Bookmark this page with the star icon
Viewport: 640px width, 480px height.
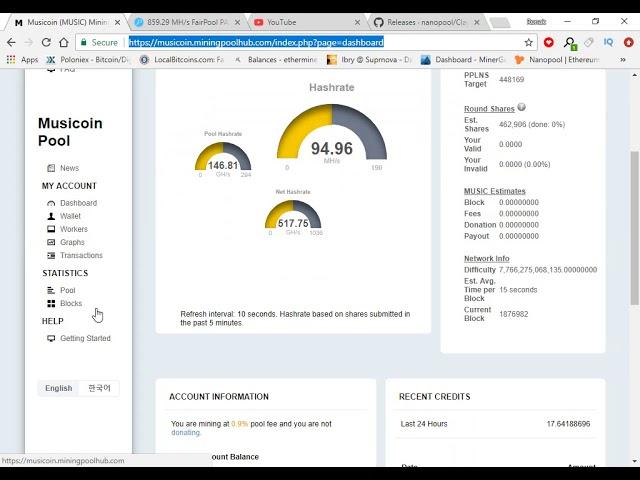click(x=529, y=42)
